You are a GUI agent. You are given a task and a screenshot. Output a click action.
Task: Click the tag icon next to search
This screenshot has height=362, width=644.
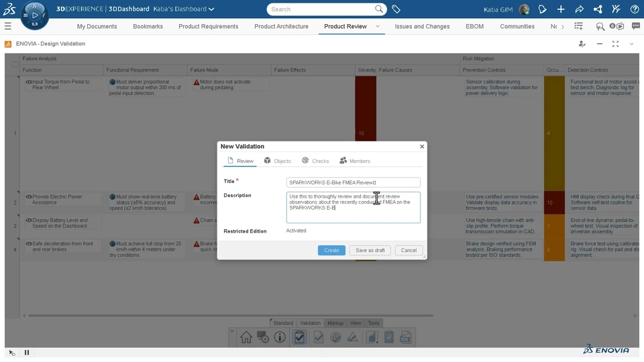click(x=396, y=9)
